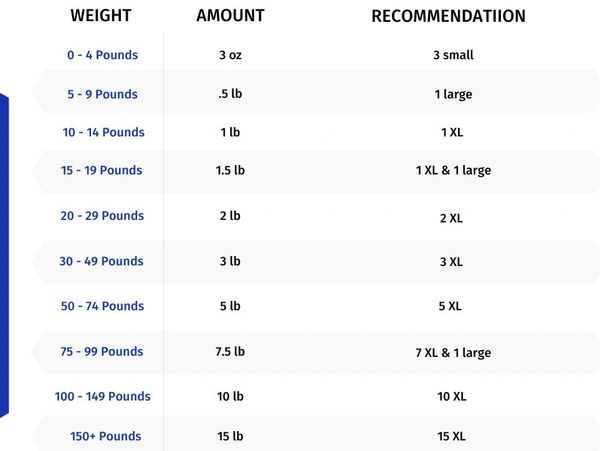
Task: Click the 10 - 14 Pounds weight entry
Action: point(104,132)
